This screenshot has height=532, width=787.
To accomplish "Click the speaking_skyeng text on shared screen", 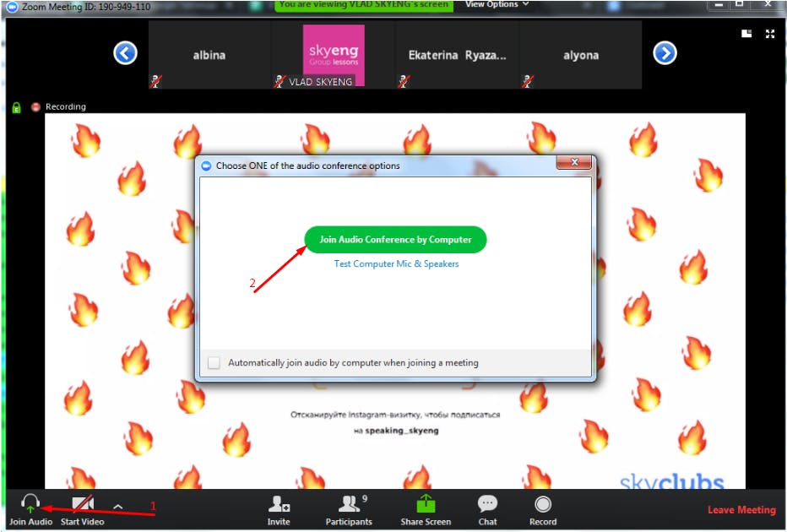I will [402, 431].
